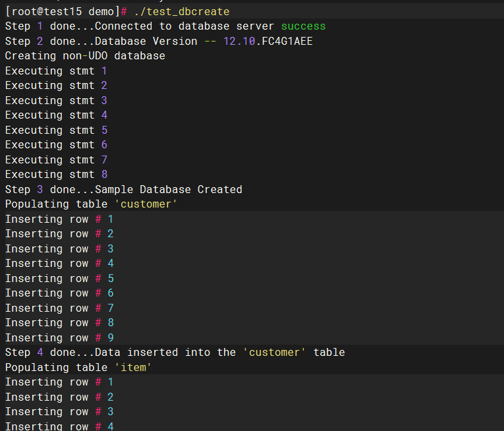Click the database version 12.10.FC4G1AEE text
The height and width of the screenshot is (431, 504).
267,41
